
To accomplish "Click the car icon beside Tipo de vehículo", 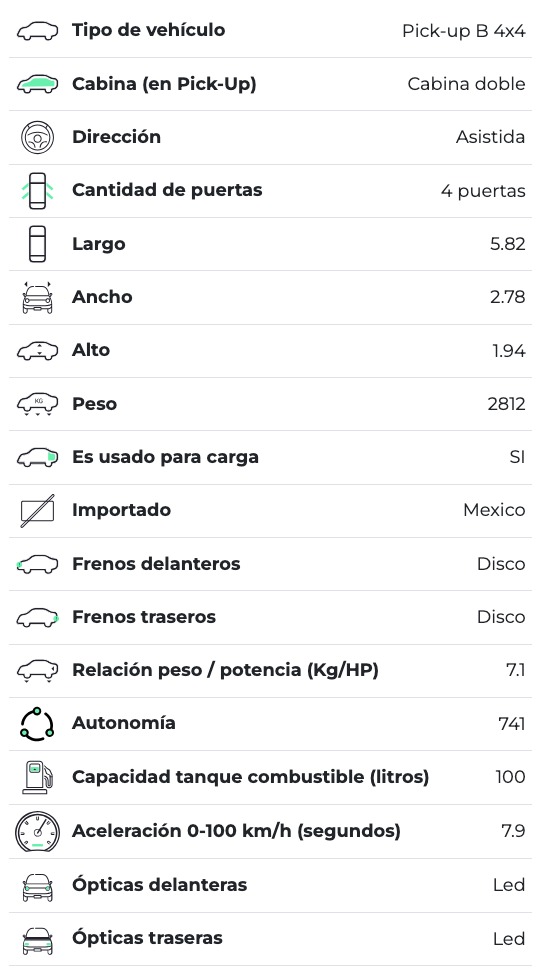I will coord(37,30).
